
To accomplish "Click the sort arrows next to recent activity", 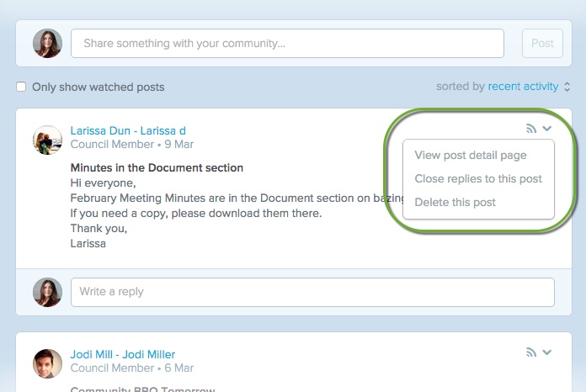I will pos(567,87).
